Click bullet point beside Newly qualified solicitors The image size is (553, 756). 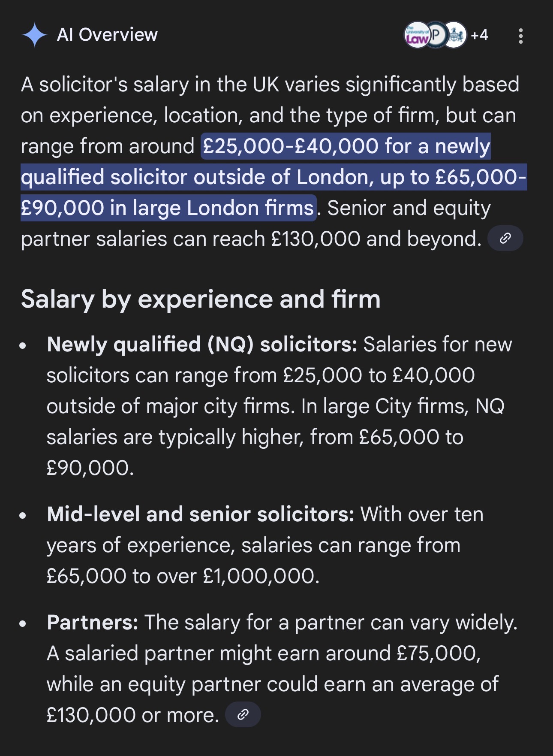point(23,345)
